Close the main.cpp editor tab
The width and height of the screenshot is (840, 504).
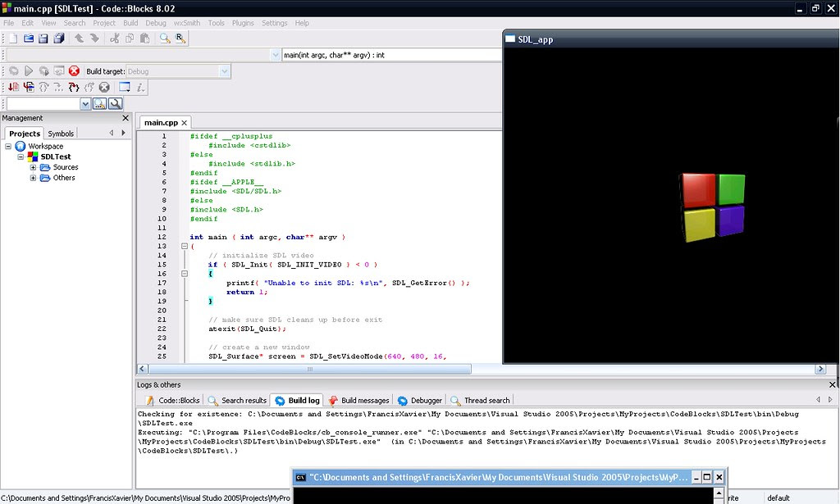click(x=185, y=123)
